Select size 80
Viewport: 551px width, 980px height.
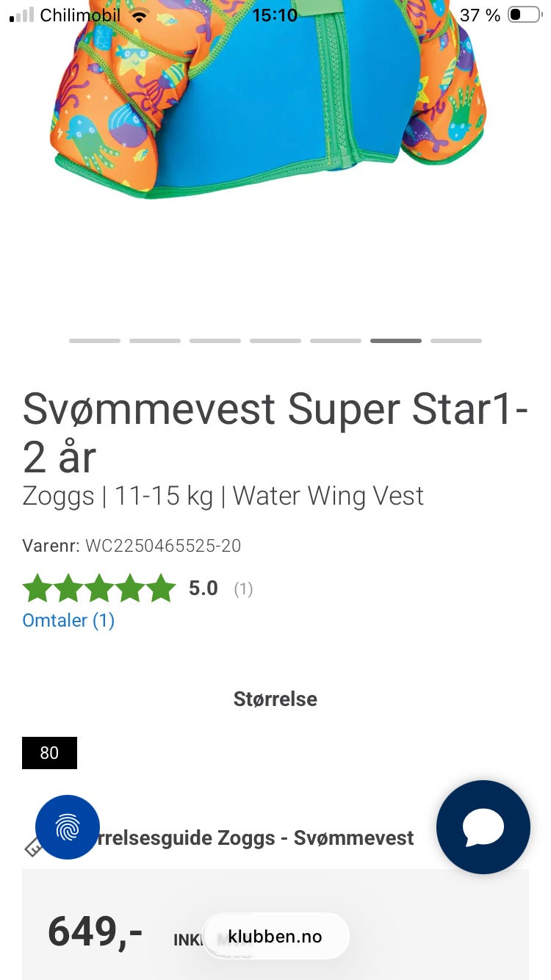click(x=49, y=753)
